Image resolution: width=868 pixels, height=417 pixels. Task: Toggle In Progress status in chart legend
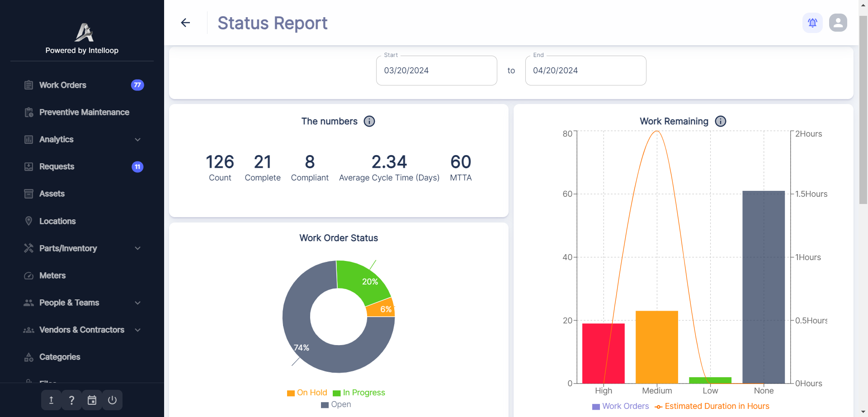point(359,392)
